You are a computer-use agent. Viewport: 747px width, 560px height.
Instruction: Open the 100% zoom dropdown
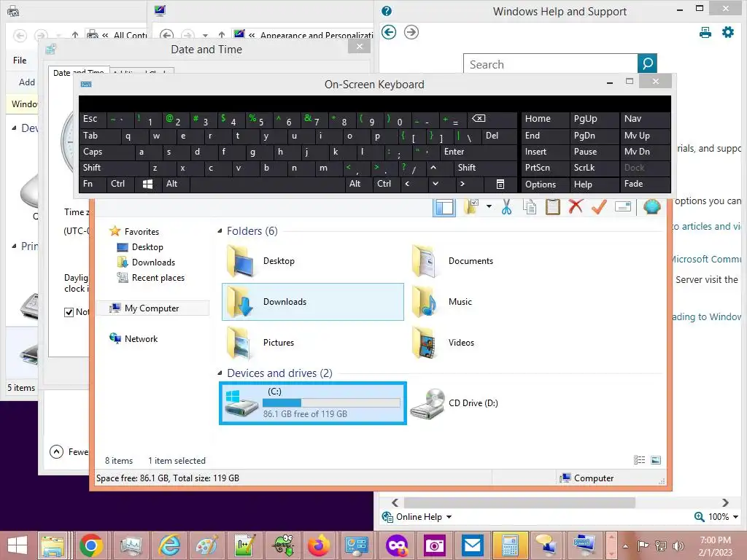(x=735, y=517)
